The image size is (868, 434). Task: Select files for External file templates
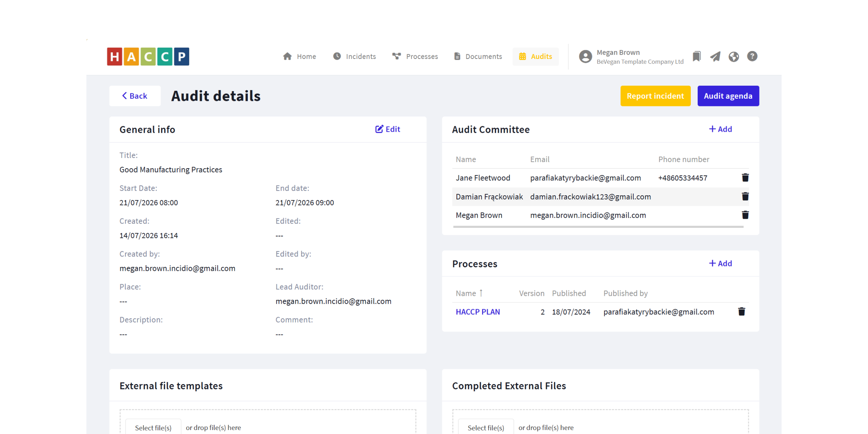(153, 427)
